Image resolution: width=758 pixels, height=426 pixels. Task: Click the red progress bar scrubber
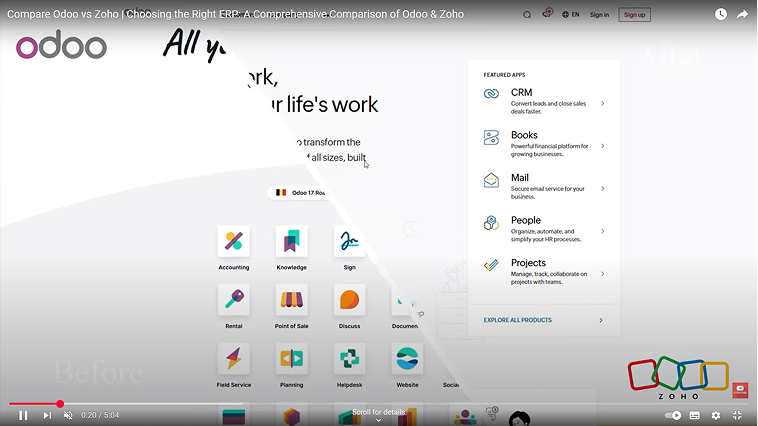[60, 404]
